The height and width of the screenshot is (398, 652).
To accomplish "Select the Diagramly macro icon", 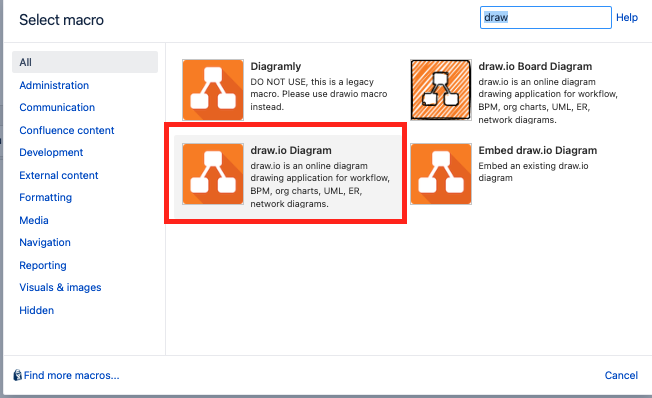I will pyautogui.click(x=213, y=90).
